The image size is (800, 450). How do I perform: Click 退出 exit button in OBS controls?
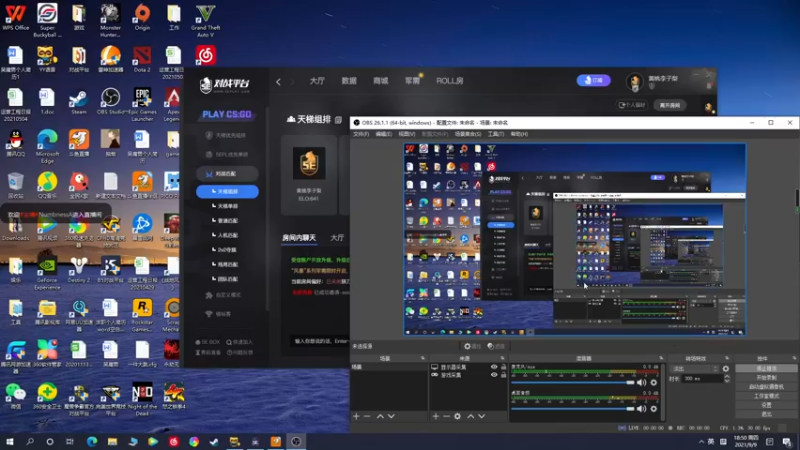tap(766, 414)
